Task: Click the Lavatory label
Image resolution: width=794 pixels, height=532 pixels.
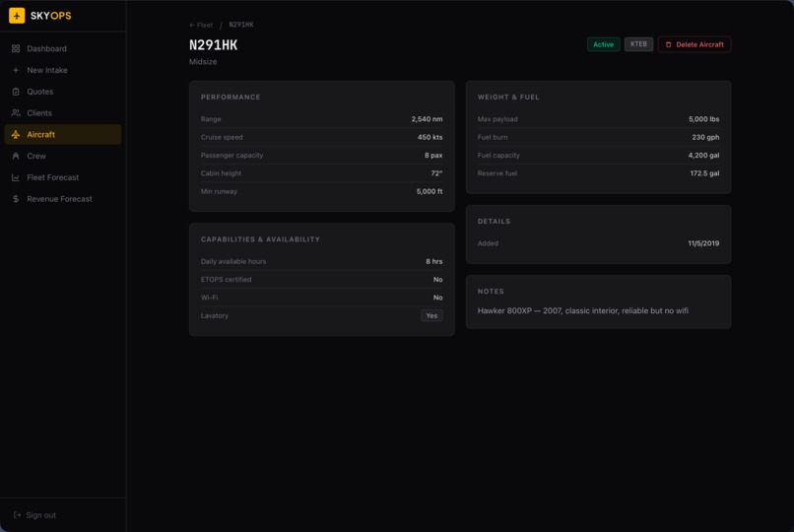Action: tap(215, 315)
